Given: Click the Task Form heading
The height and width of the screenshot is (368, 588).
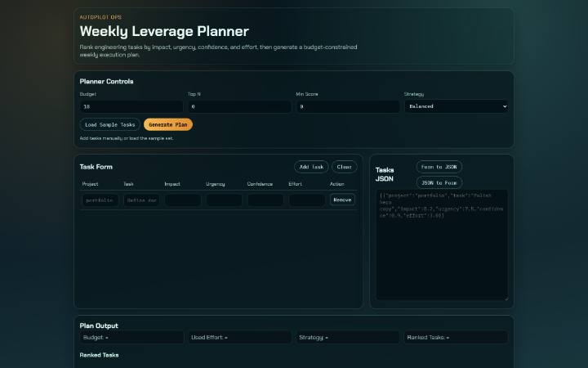Looking at the screenshot, I should [x=96, y=167].
